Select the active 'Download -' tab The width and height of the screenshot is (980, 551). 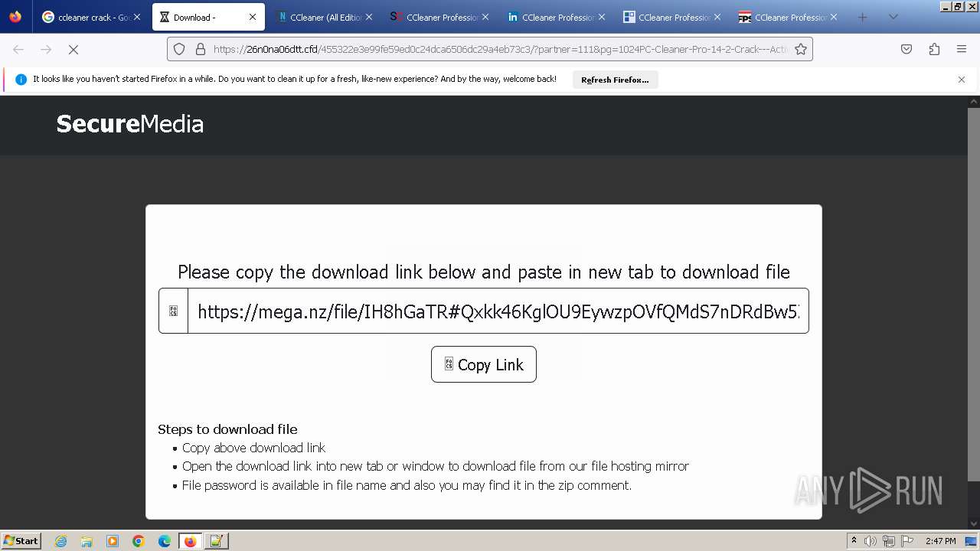tap(208, 17)
